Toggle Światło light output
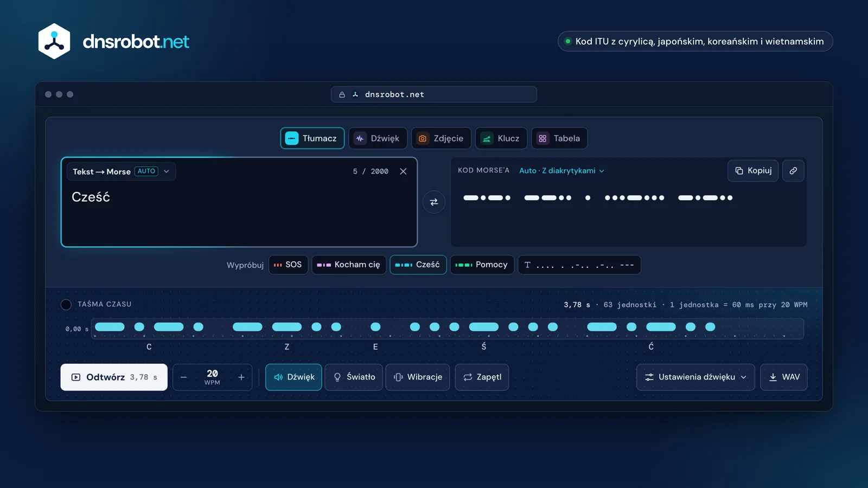 click(354, 377)
